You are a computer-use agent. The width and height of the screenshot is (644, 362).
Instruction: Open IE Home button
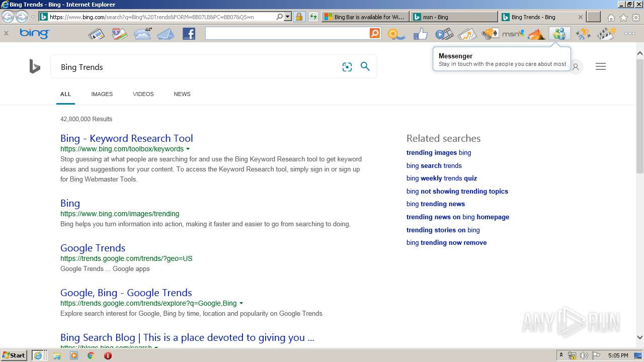(x=611, y=18)
